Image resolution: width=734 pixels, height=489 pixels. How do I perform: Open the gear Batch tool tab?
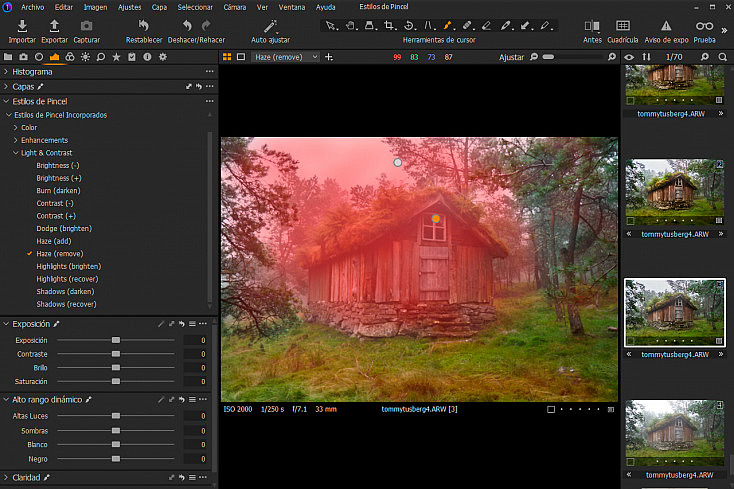pyautogui.click(x=162, y=57)
